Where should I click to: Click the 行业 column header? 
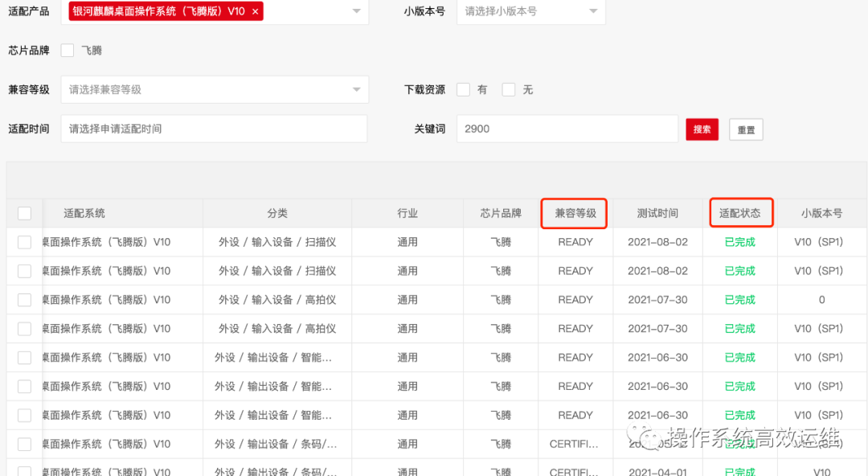click(x=407, y=213)
